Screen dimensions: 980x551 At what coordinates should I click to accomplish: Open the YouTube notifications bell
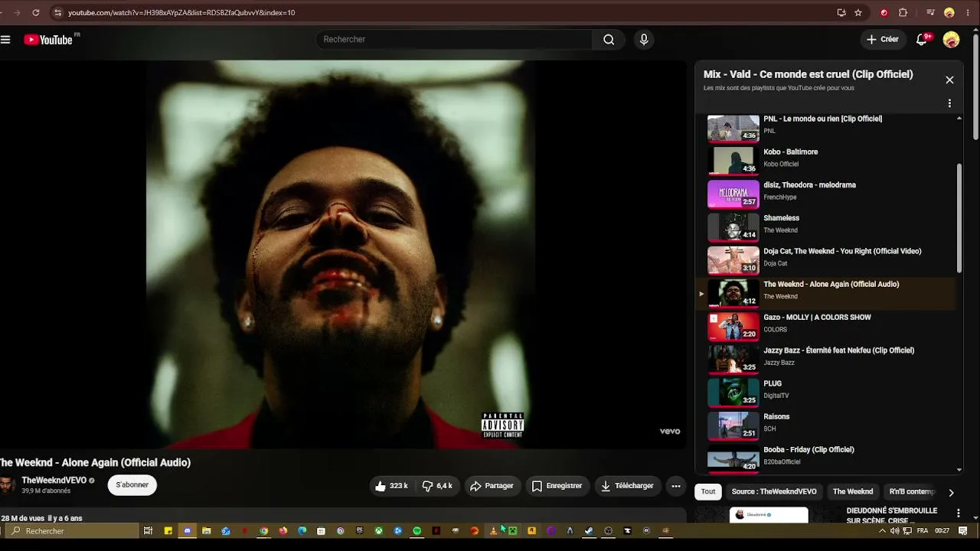pyautogui.click(x=922, y=40)
